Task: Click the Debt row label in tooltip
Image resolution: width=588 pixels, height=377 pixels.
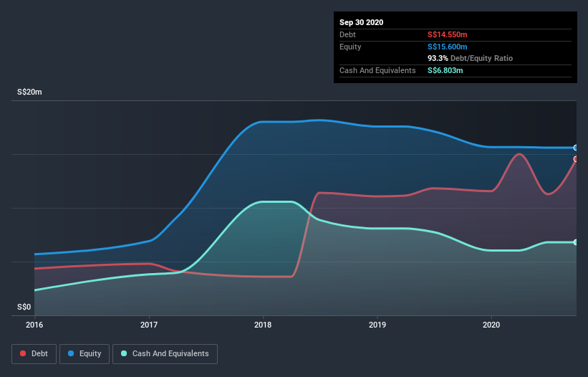Action: [x=347, y=34]
